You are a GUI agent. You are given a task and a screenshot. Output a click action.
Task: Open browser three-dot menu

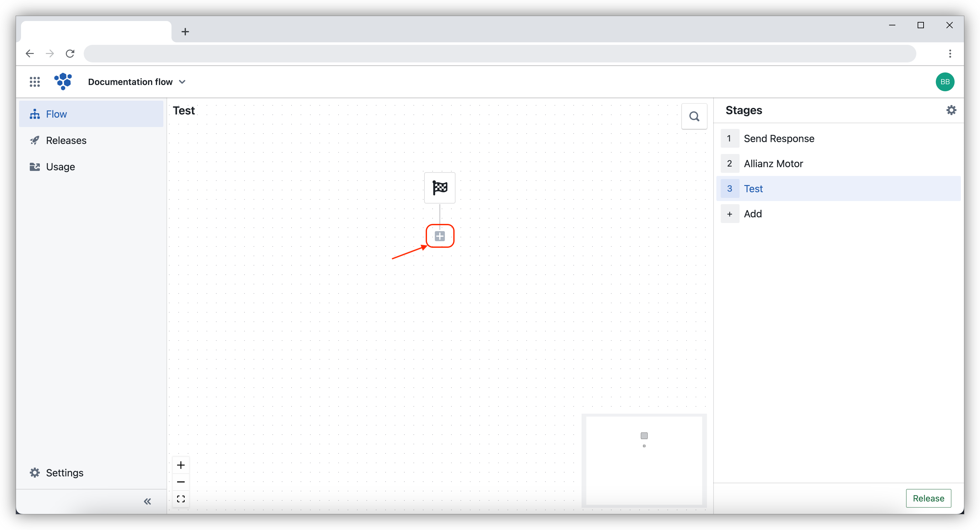click(950, 54)
